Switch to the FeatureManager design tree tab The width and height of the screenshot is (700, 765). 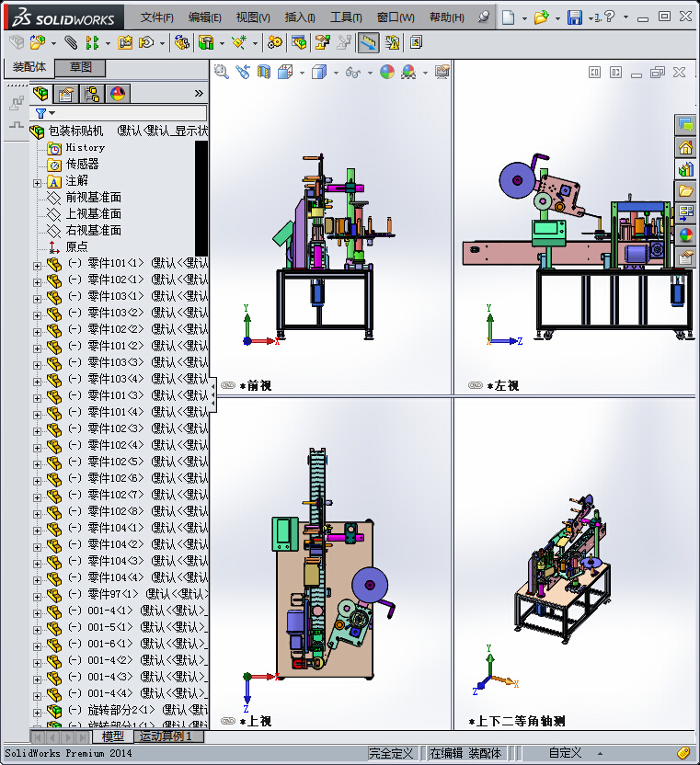pyautogui.click(x=41, y=93)
